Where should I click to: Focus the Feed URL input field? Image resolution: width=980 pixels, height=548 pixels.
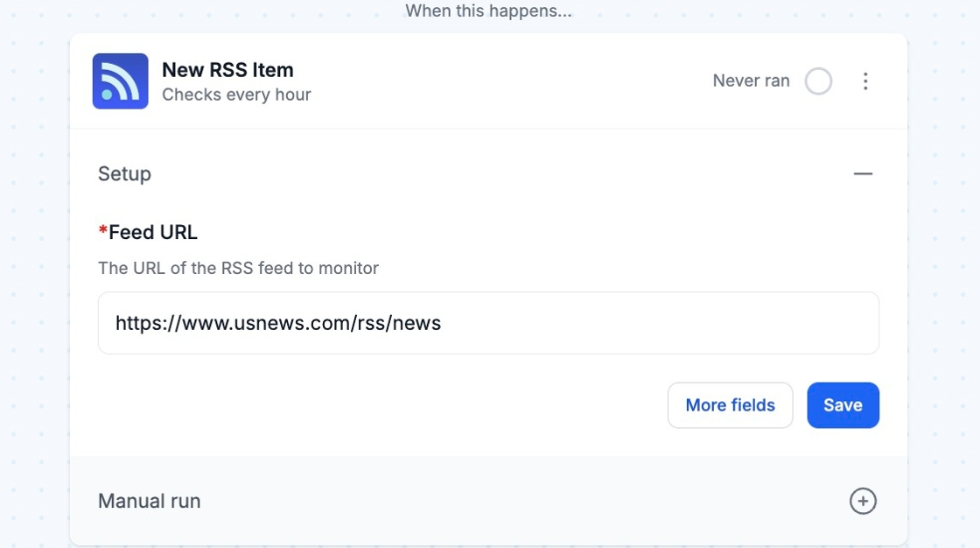(656, 323)
